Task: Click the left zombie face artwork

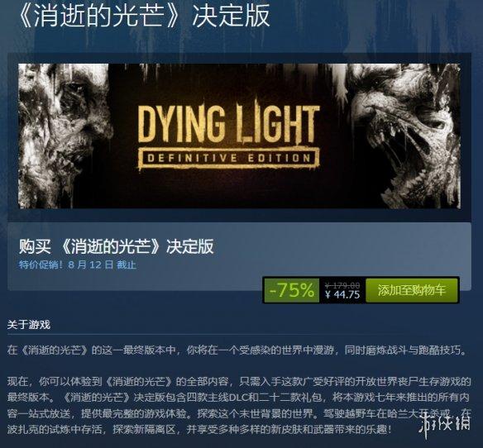Action: pyautogui.click(x=64, y=136)
